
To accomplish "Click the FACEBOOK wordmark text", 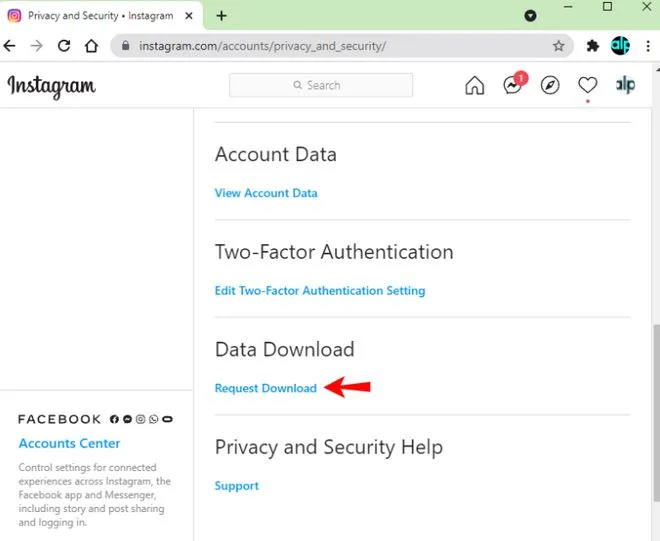I will (59, 419).
